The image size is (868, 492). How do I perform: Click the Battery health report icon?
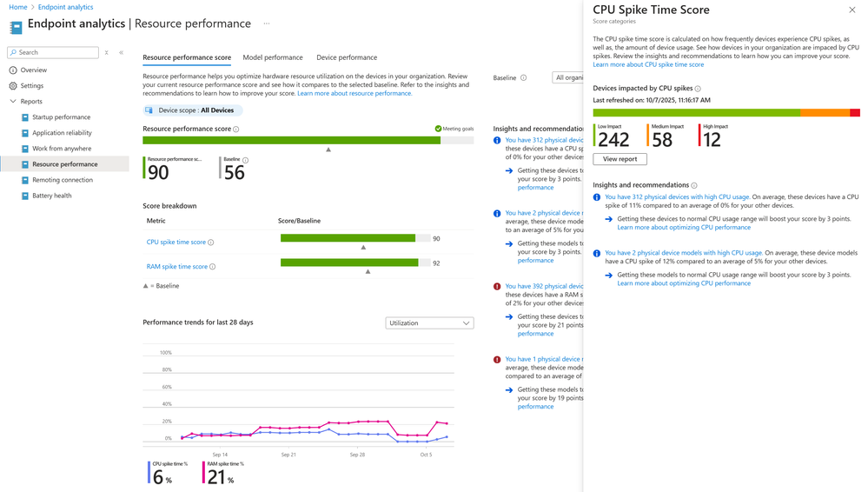(x=25, y=196)
